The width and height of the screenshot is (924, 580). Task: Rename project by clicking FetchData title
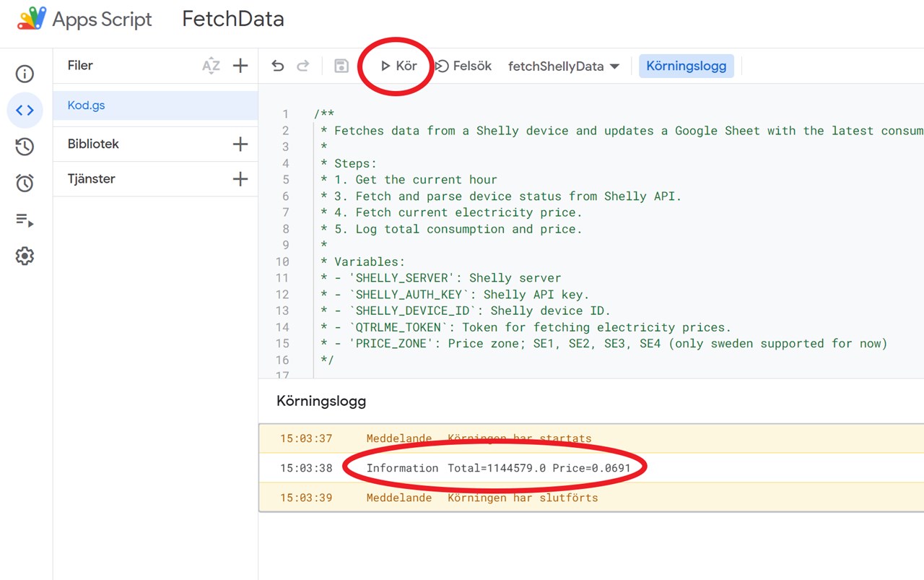(x=232, y=20)
